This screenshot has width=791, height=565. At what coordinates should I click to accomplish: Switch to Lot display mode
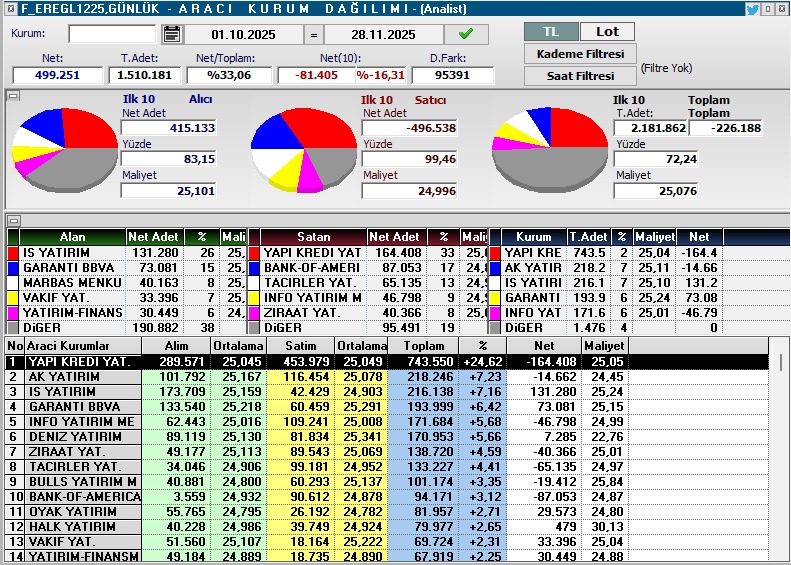(606, 31)
